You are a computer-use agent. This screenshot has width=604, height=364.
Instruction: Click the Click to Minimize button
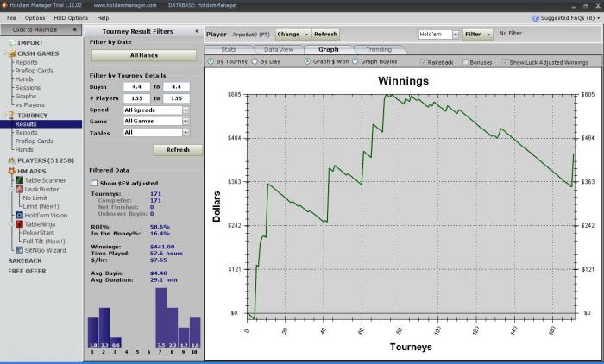pyautogui.click(x=41, y=29)
